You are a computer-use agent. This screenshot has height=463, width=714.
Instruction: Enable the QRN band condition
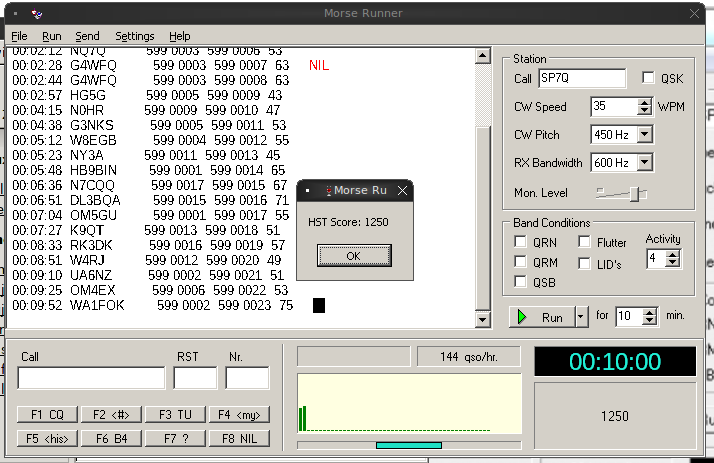click(x=520, y=241)
